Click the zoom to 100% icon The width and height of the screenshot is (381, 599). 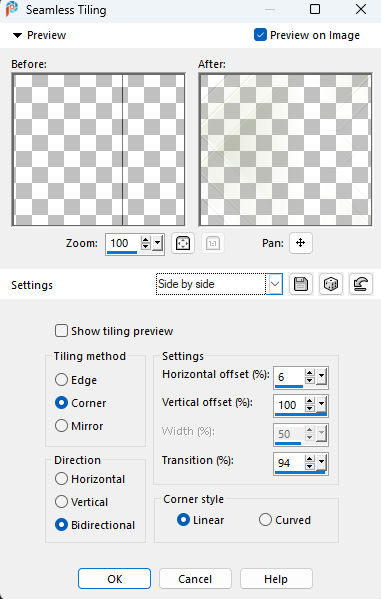[x=213, y=243]
